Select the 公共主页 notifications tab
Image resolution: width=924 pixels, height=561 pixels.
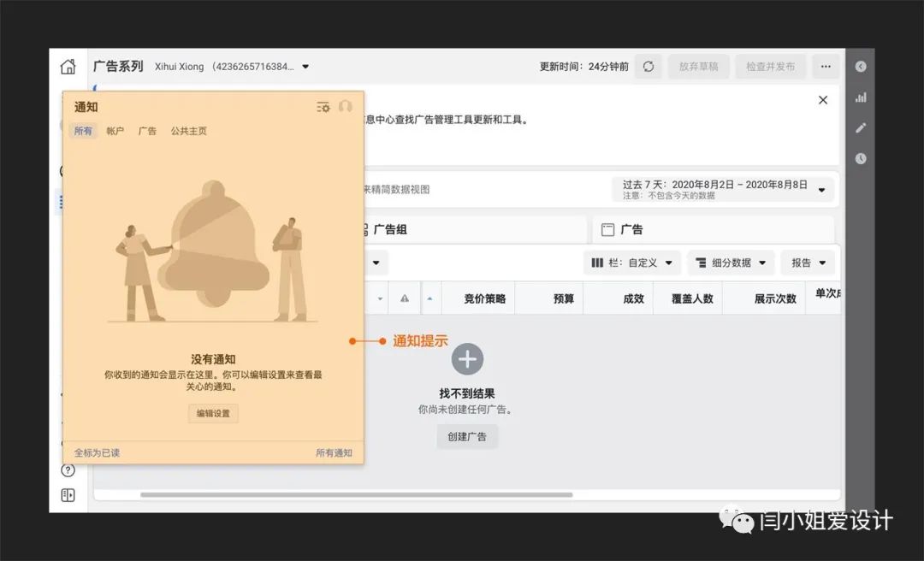188,131
